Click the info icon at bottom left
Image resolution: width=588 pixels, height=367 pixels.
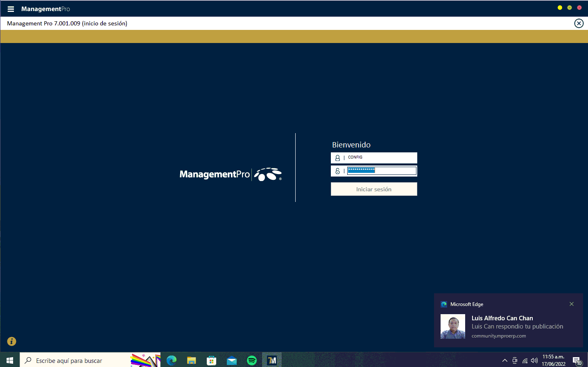pyautogui.click(x=11, y=341)
